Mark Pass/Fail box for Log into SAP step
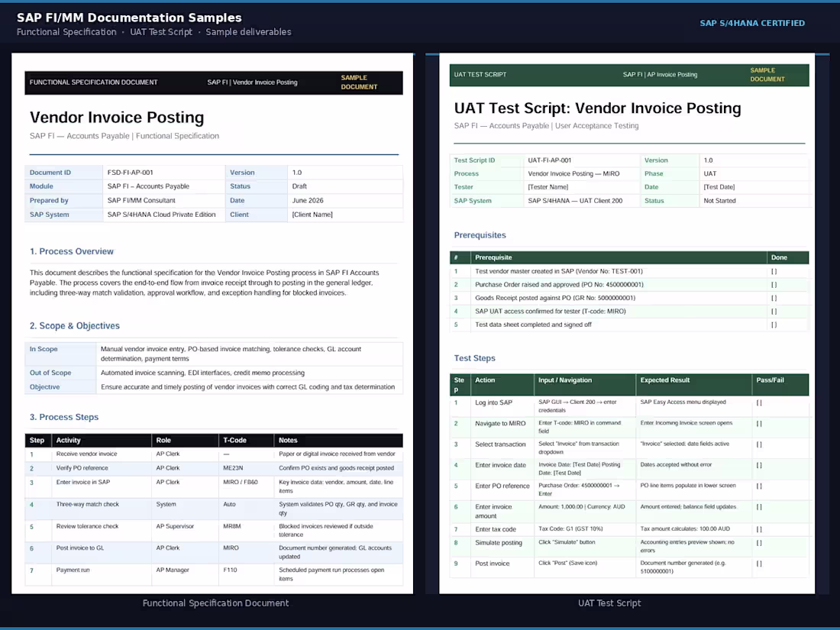Image resolution: width=840 pixels, height=630 pixels. [759, 402]
